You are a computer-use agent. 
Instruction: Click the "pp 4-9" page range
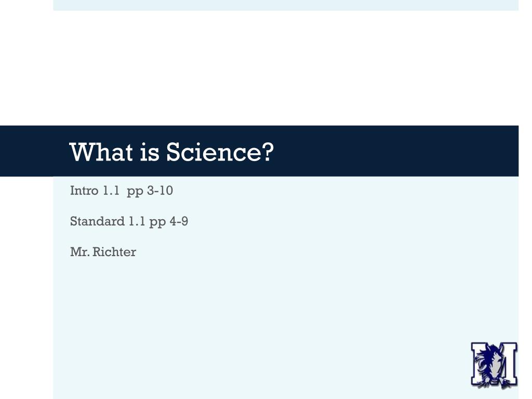pos(169,222)
